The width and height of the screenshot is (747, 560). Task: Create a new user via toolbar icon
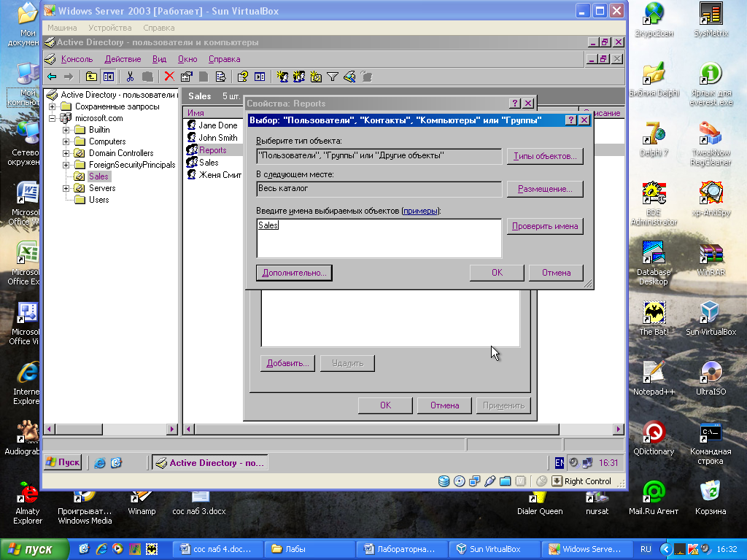[282, 77]
